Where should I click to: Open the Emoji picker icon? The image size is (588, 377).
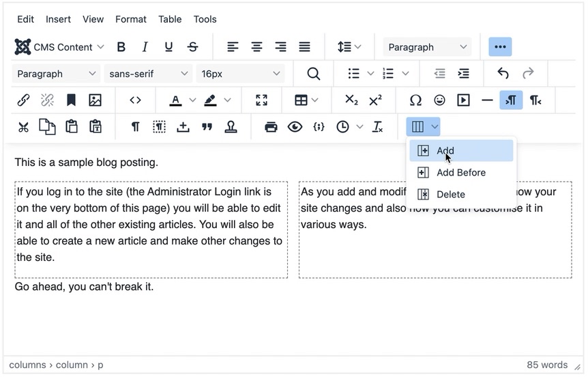[439, 100]
